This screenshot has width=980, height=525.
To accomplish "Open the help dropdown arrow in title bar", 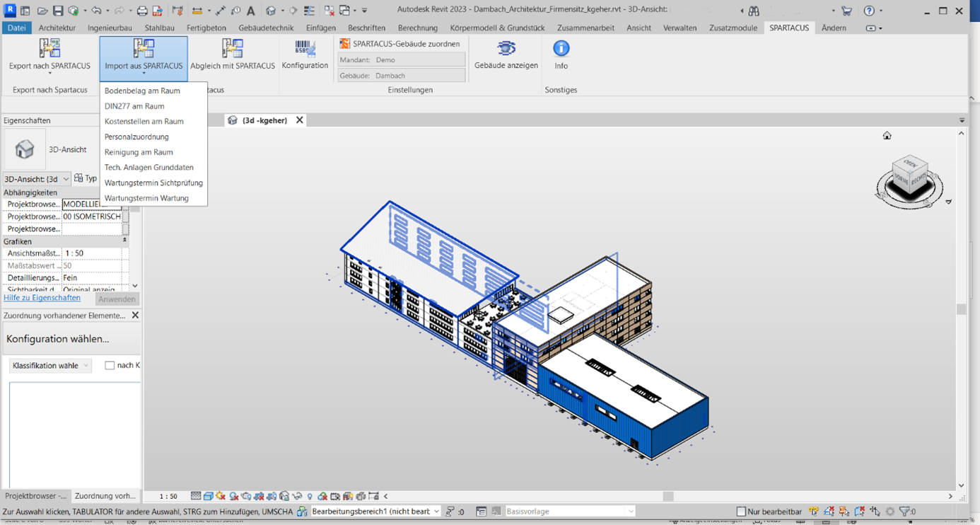I will coord(881,11).
